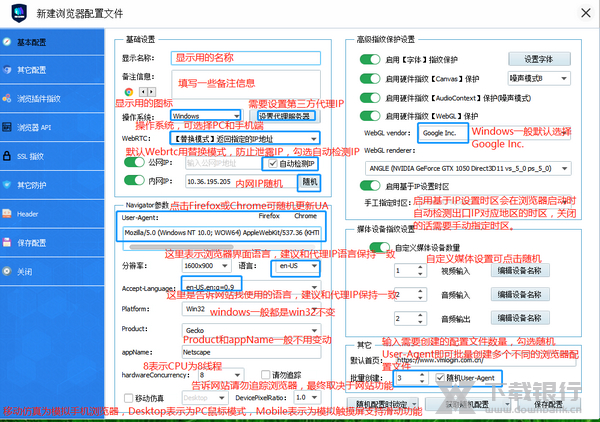Open the Accept-Language dropdown
This screenshot has width=600, height=422.
coord(252,287)
